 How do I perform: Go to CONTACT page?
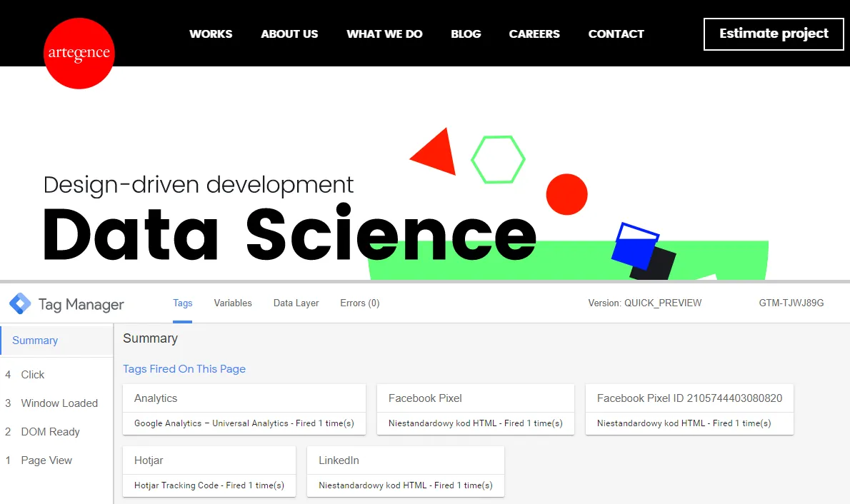(616, 34)
